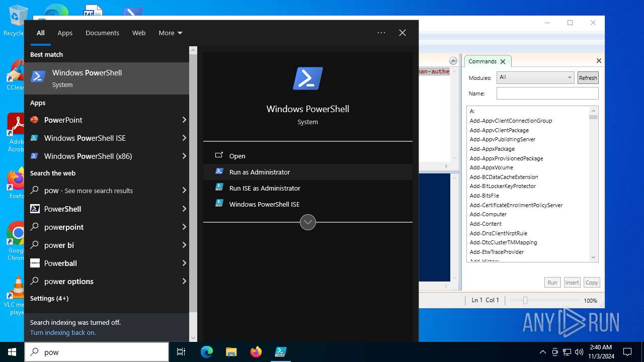The width and height of the screenshot is (644, 362).
Task: Click the Powerball web result icon
Action: click(35, 263)
